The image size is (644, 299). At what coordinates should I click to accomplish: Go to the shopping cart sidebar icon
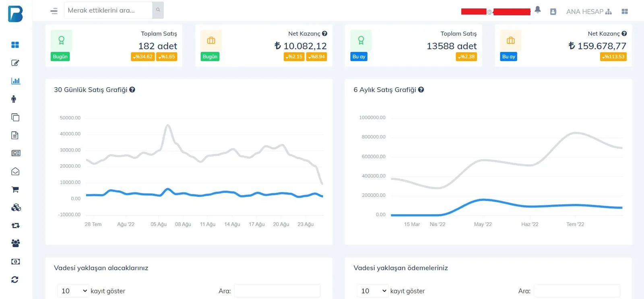tap(15, 190)
